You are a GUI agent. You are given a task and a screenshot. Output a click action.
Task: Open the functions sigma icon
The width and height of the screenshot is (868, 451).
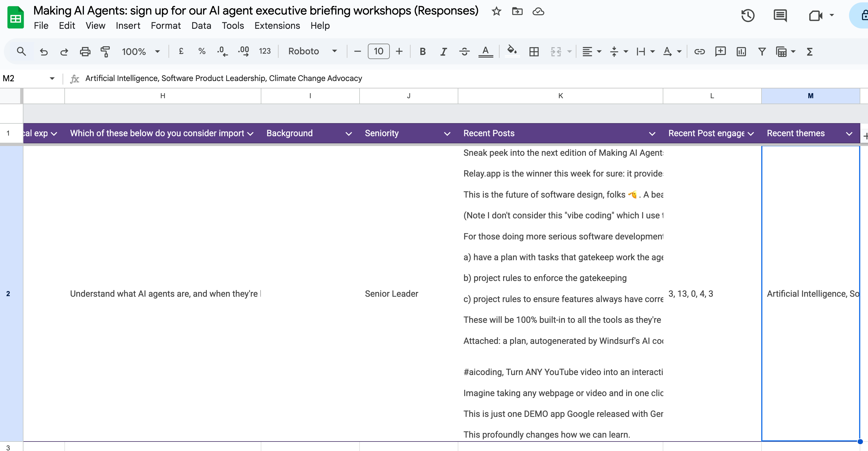[809, 52]
